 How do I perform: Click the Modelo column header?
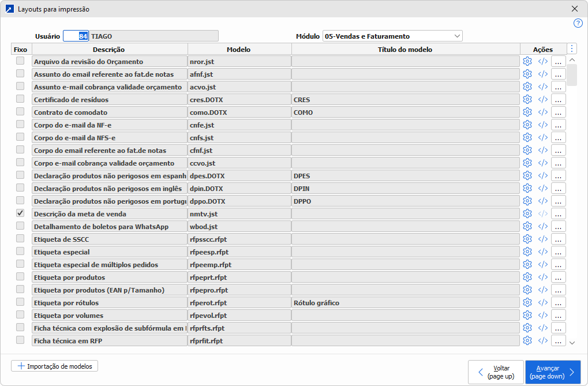238,49
